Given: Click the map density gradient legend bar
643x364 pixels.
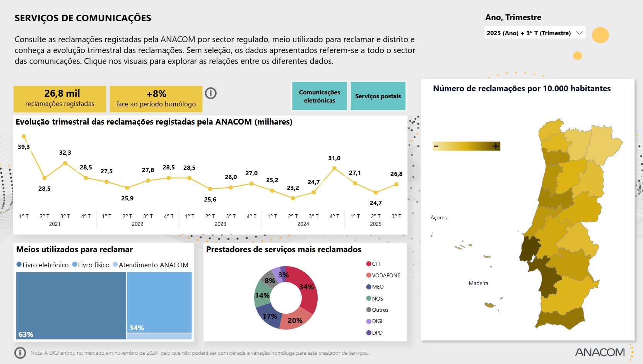Looking at the screenshot, I should (x=466, y=146).
